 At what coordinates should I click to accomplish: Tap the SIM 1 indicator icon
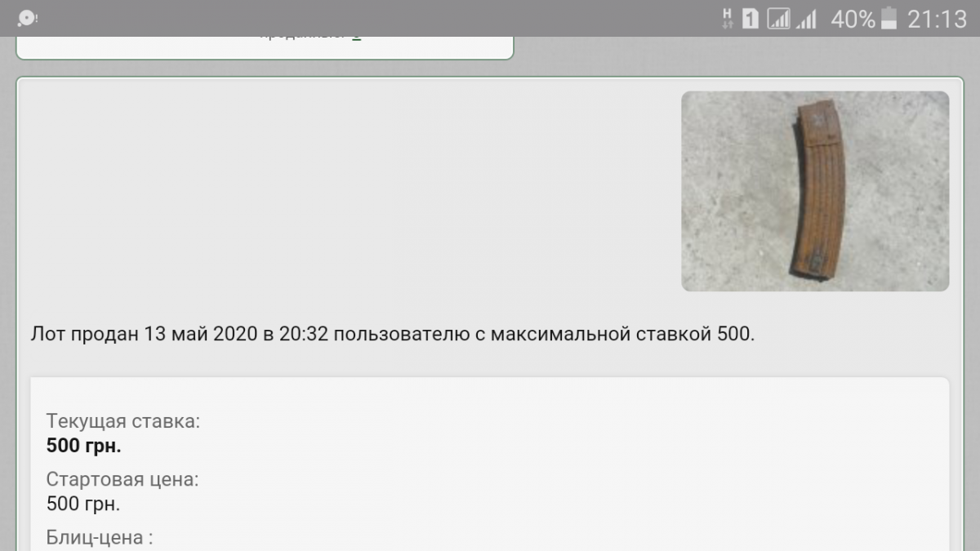751,18
